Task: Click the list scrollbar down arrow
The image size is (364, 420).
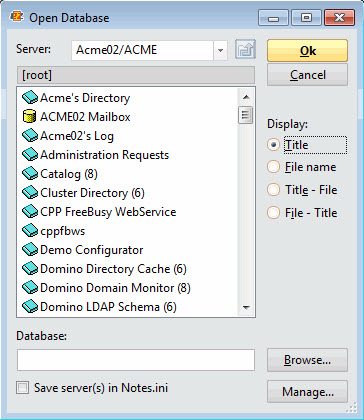Action: click(246, 307)
